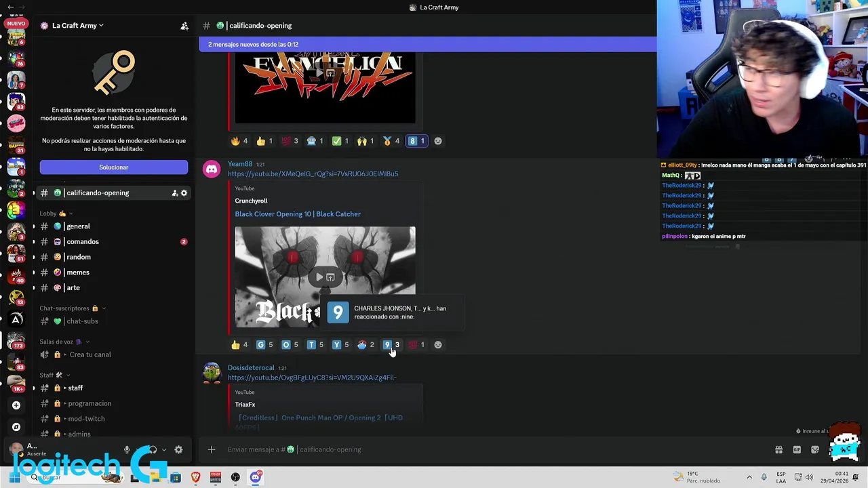868x488 pixels.
Task: Open the chat-subs channel
Action: pos(113,321)
